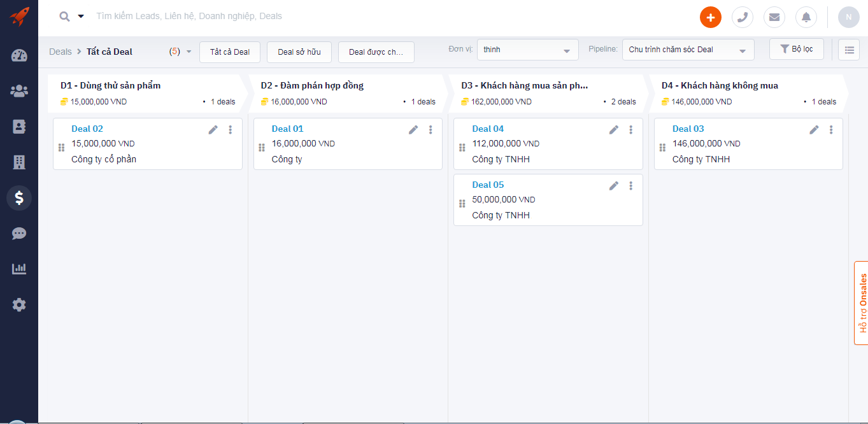Open the three-dot menu on Deal 03
Image resolution: width=868 pixels, height=424 pixels.
[831, 129]
